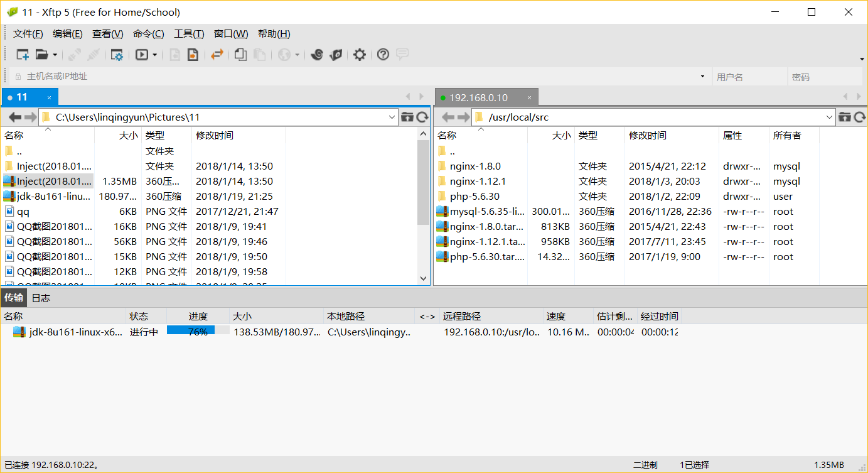Open the 命令(C) menu
This screenshot has width=868, height=473.
tap(149, 34)
